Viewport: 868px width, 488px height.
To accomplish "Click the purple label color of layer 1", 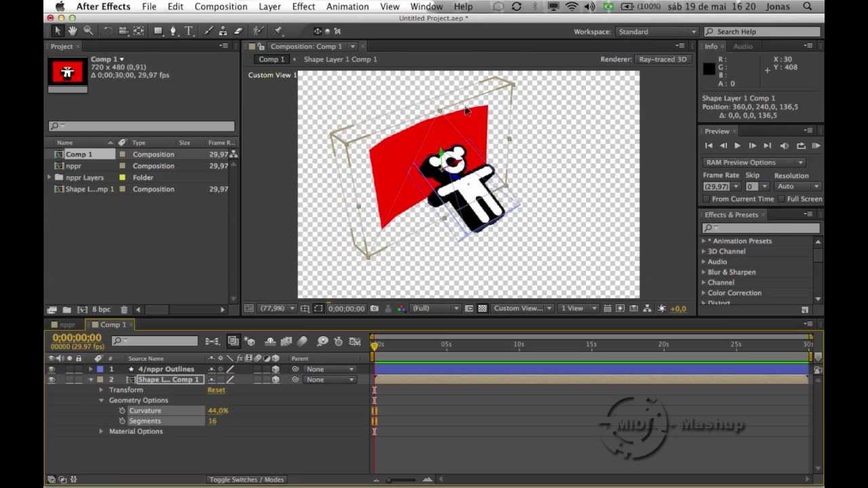I will [x=100, y=369].
